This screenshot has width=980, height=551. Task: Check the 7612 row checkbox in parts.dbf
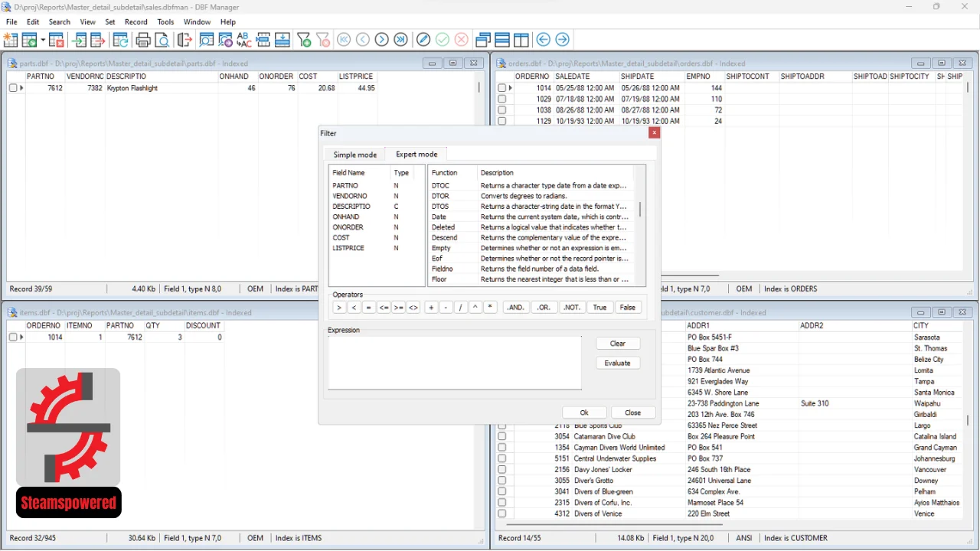13,88
